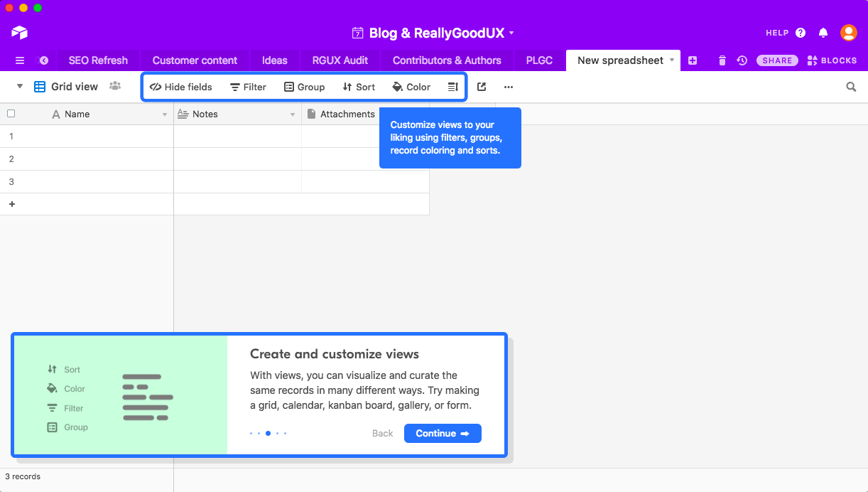Click the user account avatar
The image size is (868, 492).
click(848, 33)
